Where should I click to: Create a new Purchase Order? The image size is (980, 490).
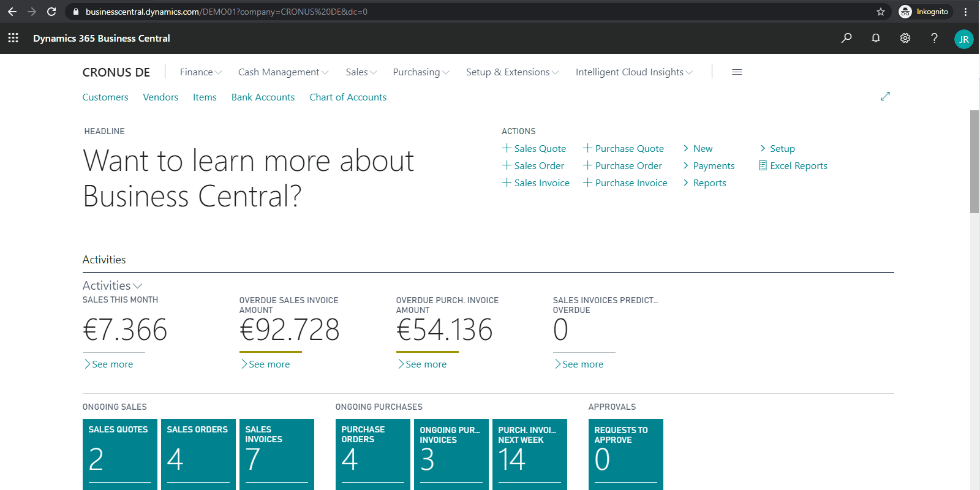[x=622, y=165]
